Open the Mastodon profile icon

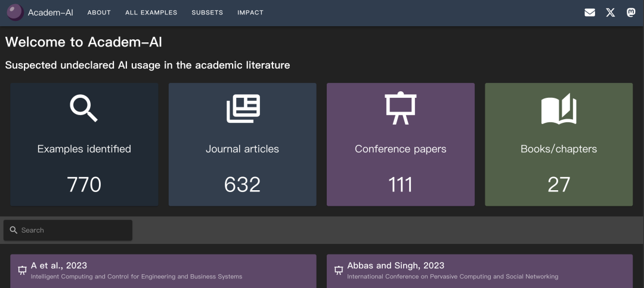[x=631, y=13]
